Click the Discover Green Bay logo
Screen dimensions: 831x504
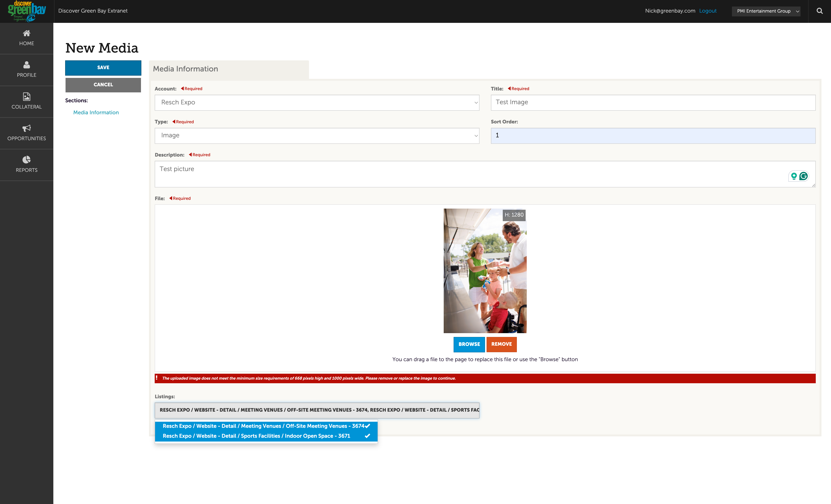point(27,11)
